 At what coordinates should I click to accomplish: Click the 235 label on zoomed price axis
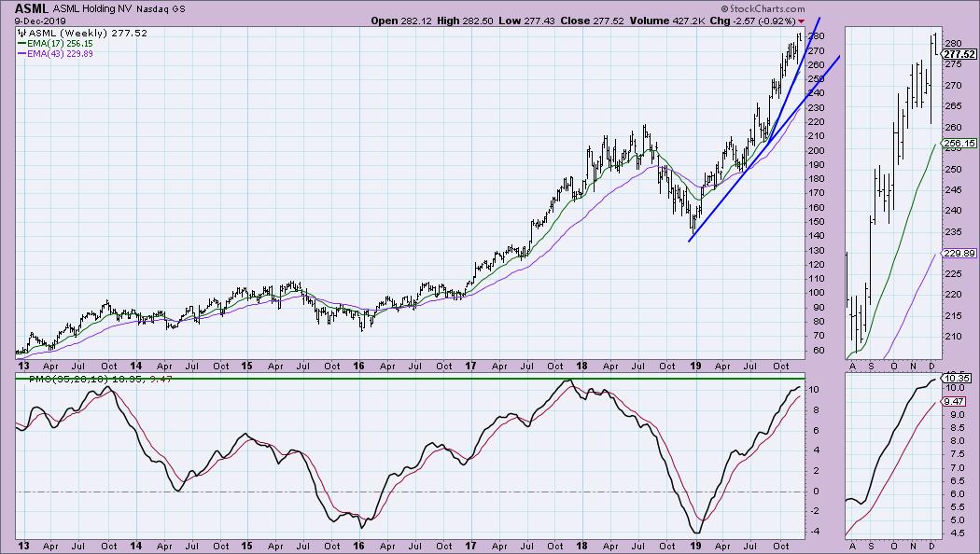[x=953, y=231]
